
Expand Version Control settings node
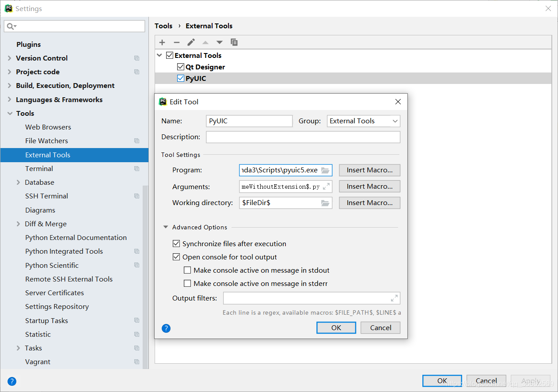[10, 58]
